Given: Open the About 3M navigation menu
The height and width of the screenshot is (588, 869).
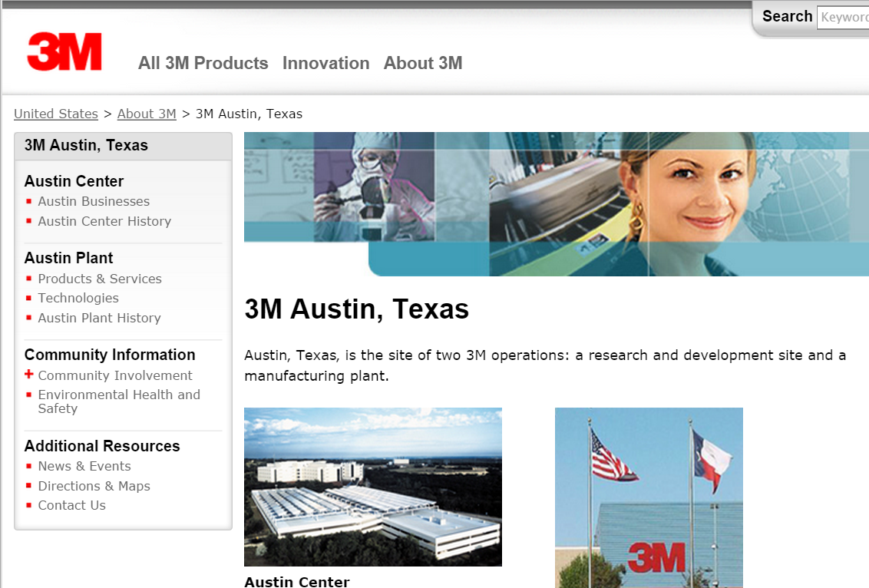Looking at the screenshot, I should 423,63.
